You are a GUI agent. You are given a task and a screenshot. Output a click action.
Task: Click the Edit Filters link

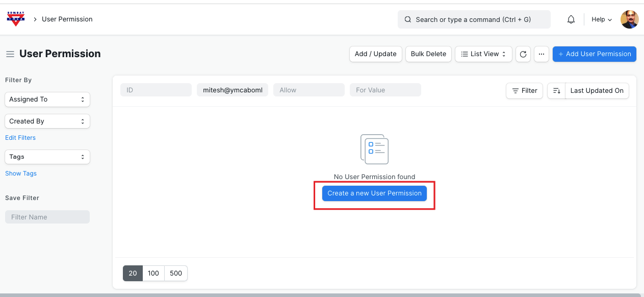20,138
